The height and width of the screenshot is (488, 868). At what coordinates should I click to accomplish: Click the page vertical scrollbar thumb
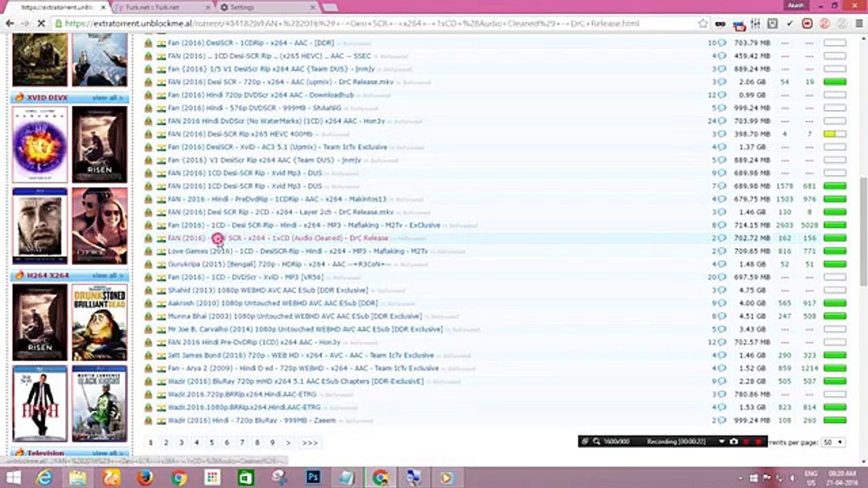(863, 231)
